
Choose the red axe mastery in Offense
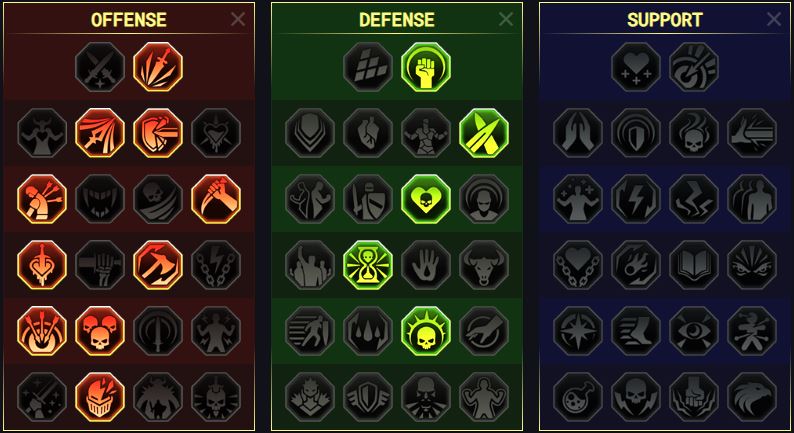158,265
